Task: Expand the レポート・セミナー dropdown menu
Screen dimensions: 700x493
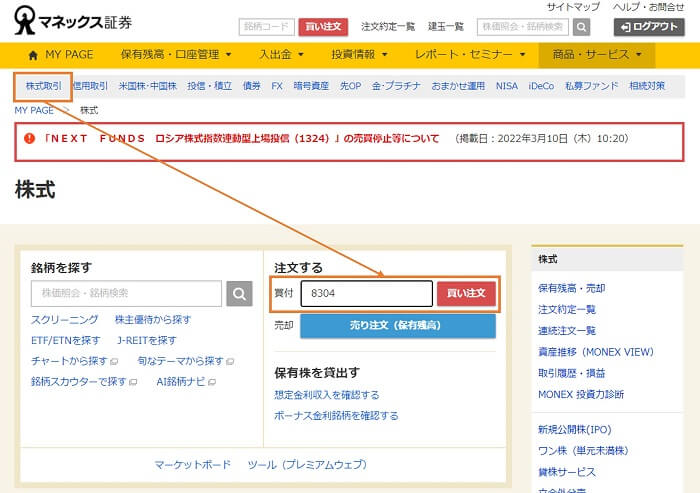Action: point(470,55)
